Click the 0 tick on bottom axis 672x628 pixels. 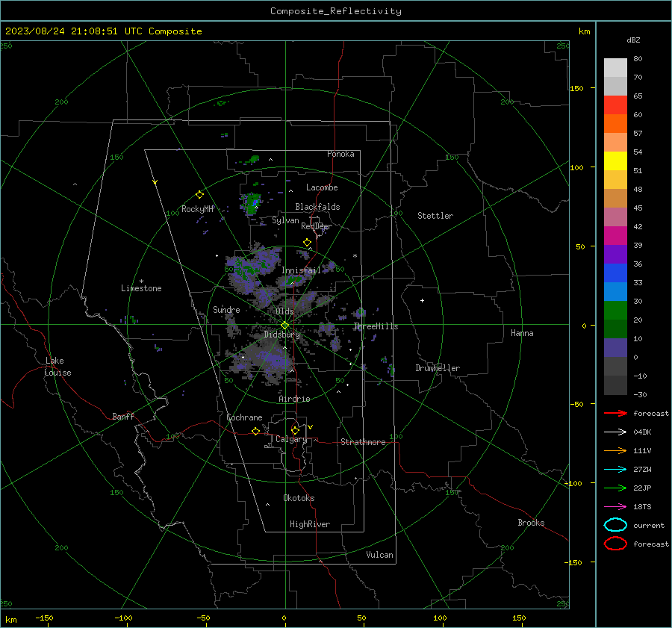point(284,618)
